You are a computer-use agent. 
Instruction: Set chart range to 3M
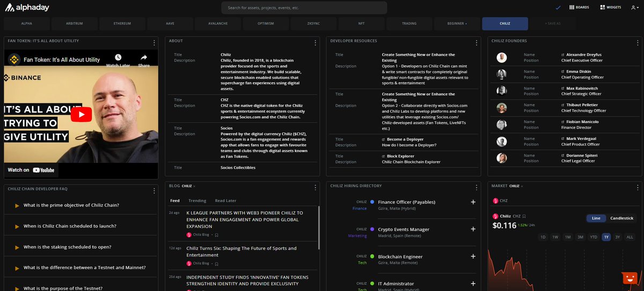580,237
